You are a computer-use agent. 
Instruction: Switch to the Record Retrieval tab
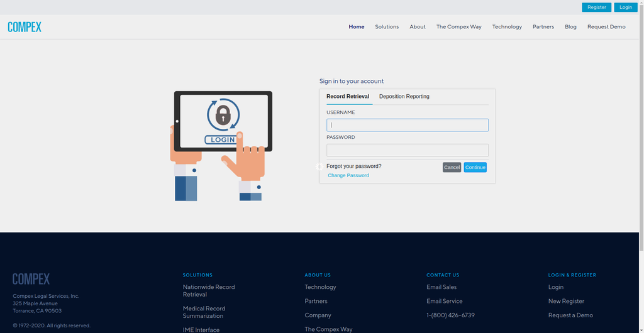348,97
